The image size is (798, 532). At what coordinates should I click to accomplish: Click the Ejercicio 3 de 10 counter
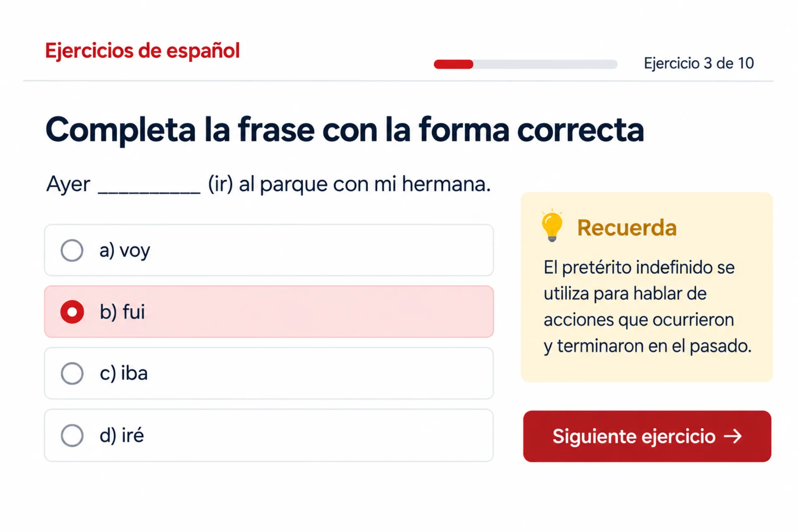coord(699,63)
